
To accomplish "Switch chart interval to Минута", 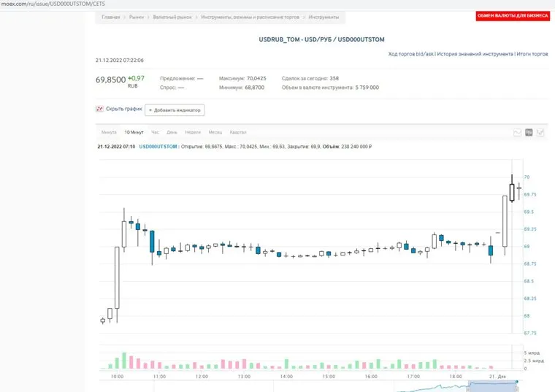I will 109,132.
